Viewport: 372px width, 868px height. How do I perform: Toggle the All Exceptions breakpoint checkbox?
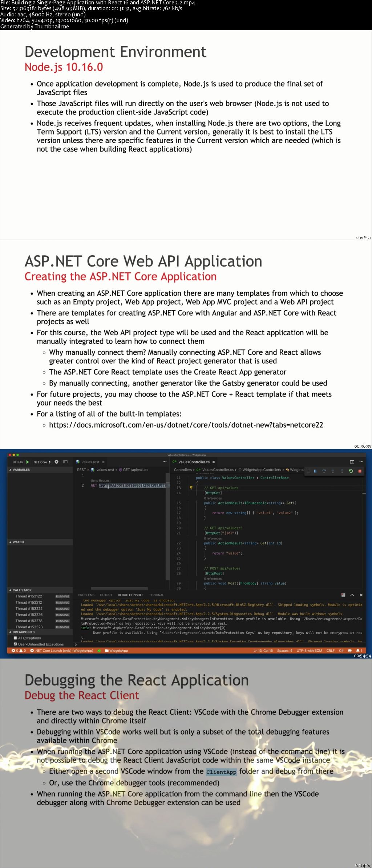(15, 638)
